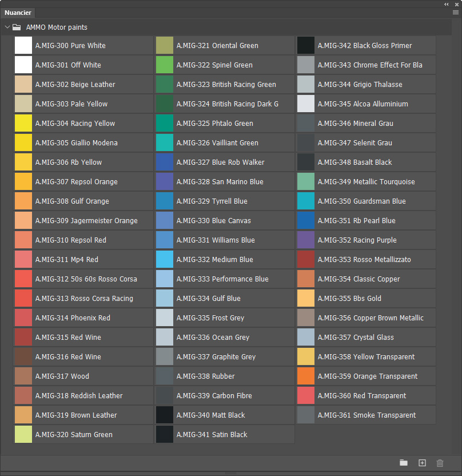Pick the A.MIG-332 Medium Blue swatch

point(165,259)
